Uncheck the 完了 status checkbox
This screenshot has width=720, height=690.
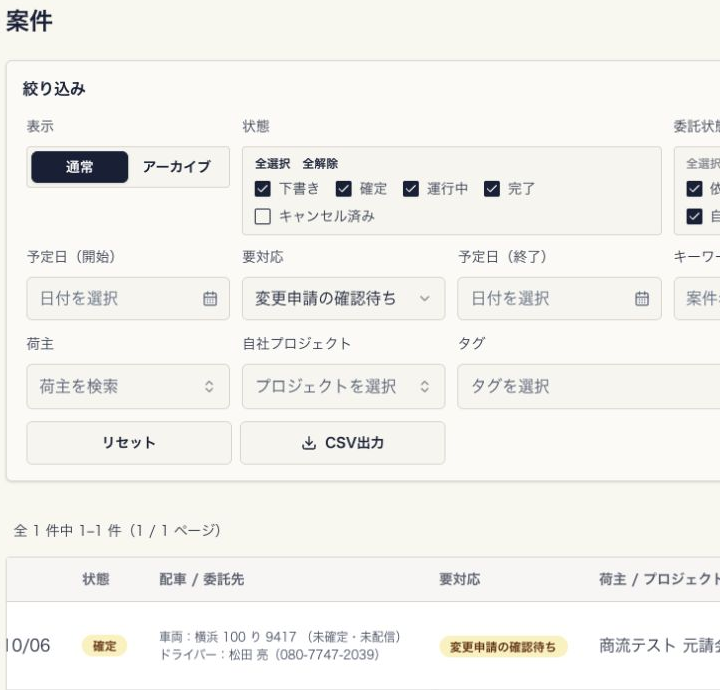click(x=492, y=189)
